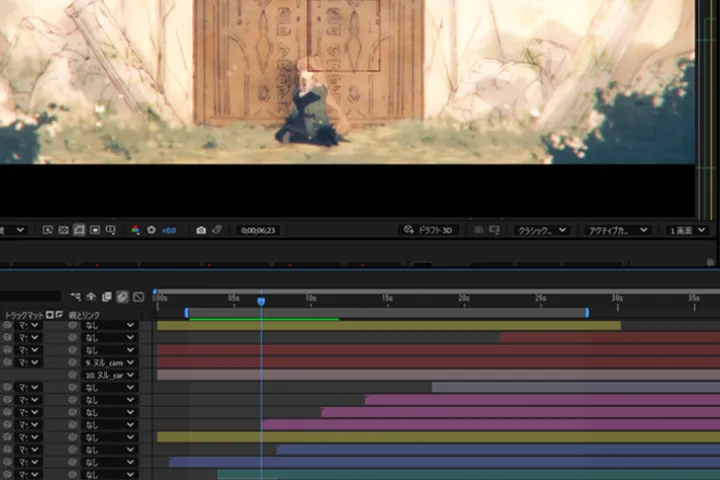Click the preview display icon beside mask visibility

point(95,230)
